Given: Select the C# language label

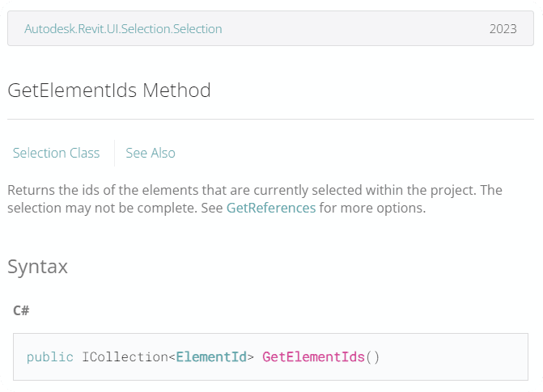Looking at the screenshot, I should [x=22, y=310].
